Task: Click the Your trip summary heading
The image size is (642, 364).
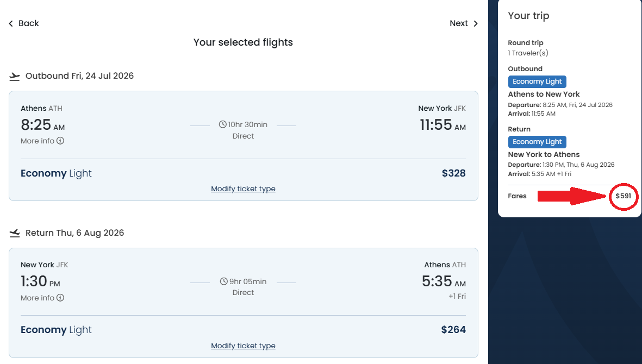Action: (x=528, y=16)
